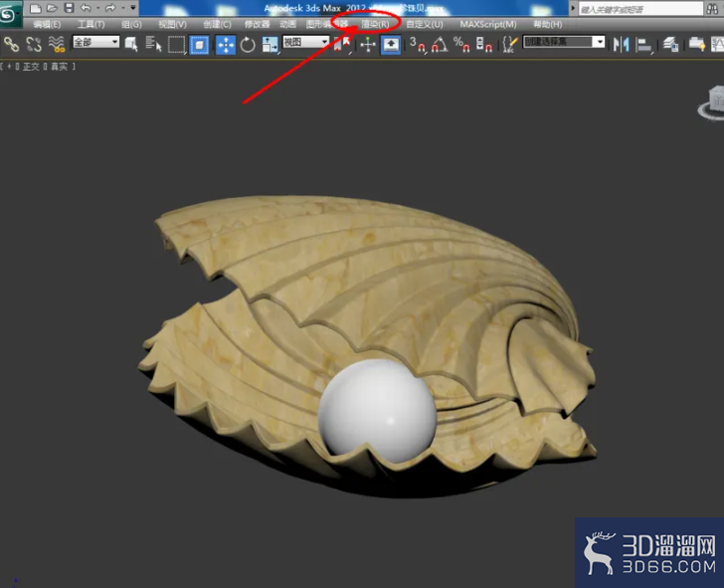Viewport: 724px width, 588px height.
Task: Open the 动画 menu
Action: click(287, 24)
